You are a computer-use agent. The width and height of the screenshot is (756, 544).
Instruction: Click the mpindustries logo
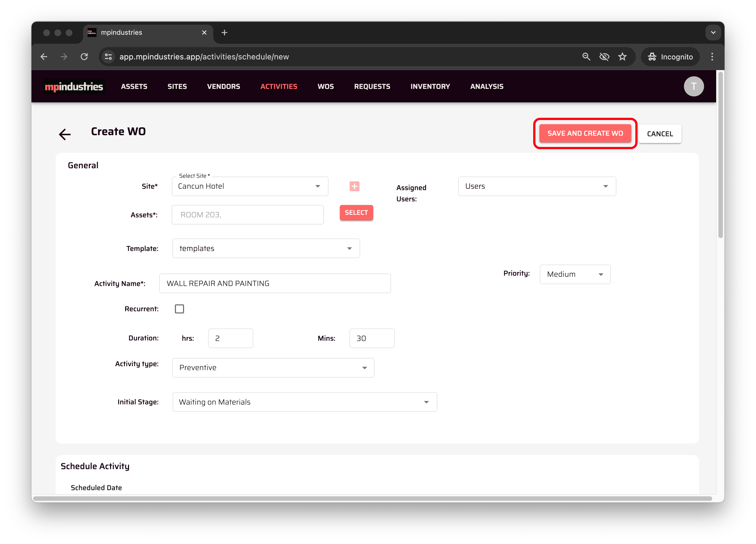click(74, 87)
